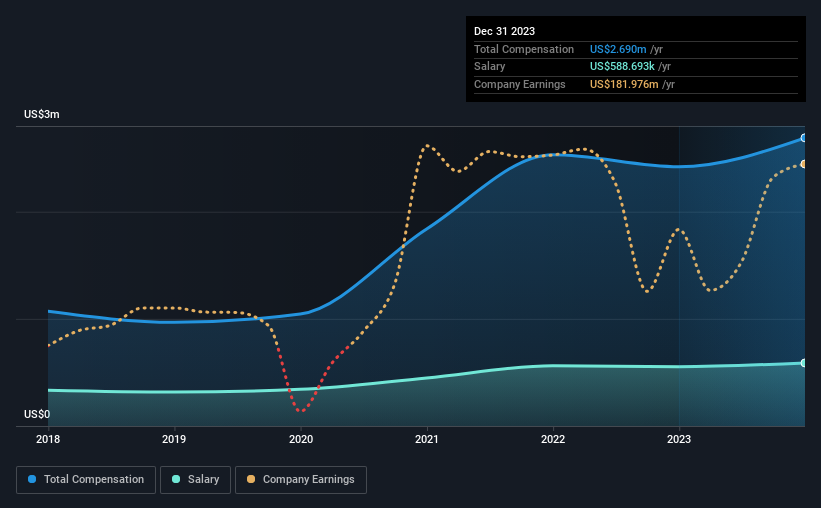Click the US$2.690m total compensation value
Viewport: 821px width, 508px height.
click(x=618, y=49)
